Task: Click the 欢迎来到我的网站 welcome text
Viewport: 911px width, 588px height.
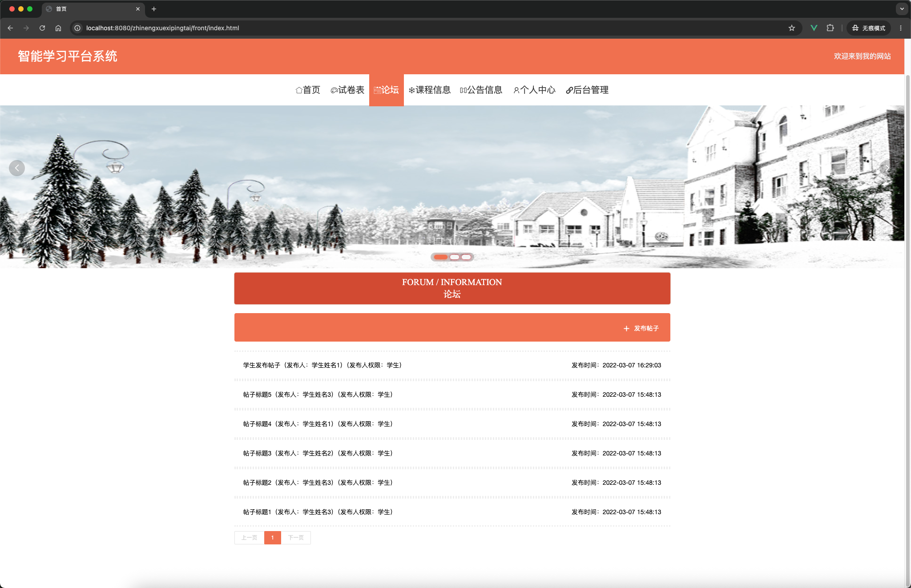Action: pyautogui.click(x=862, y=56)
